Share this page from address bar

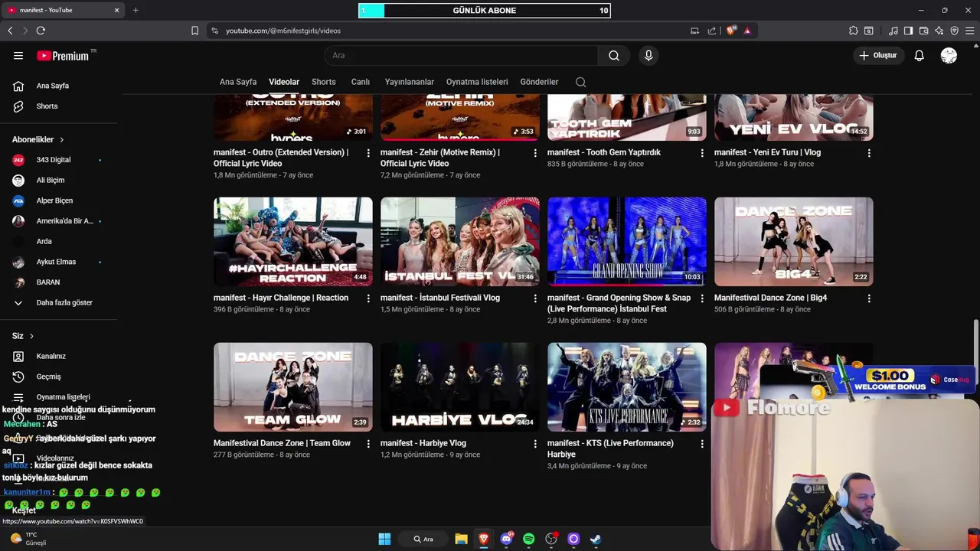(x=712, y=31)
